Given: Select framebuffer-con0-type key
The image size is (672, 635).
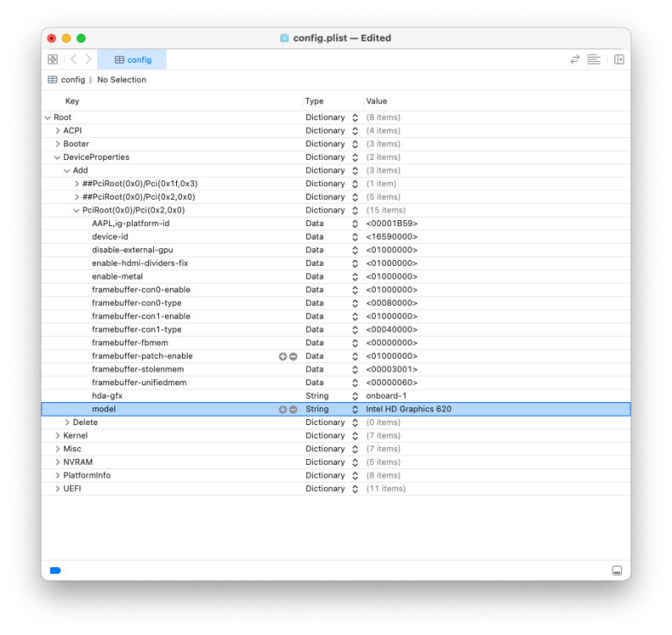Looking at the screenshot, I should [x=137, y=303].
